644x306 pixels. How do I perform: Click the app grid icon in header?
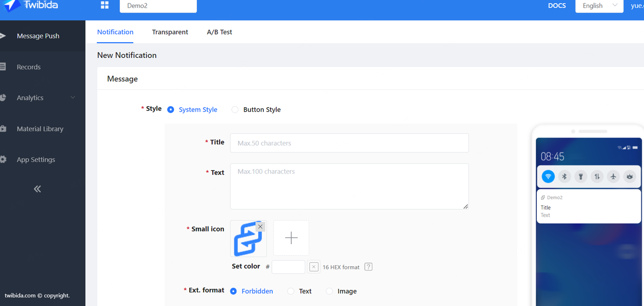tap(105, 6)
